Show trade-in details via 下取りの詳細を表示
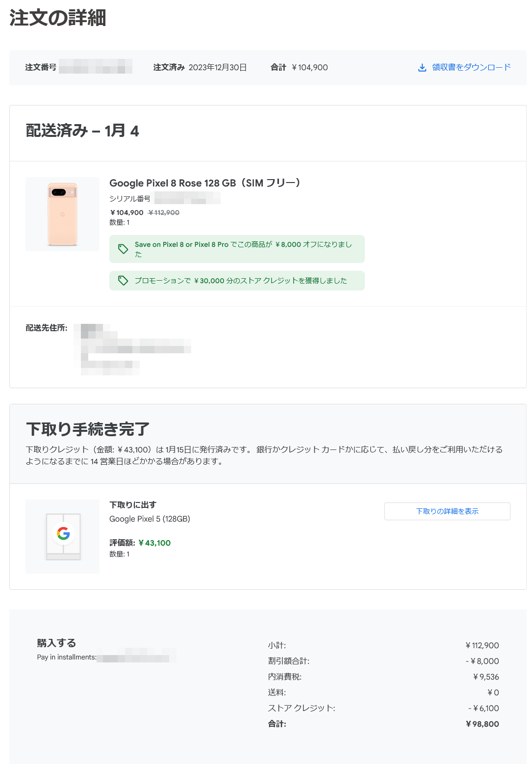Screen dimensions: 532x764 click(x=447, y=511)
